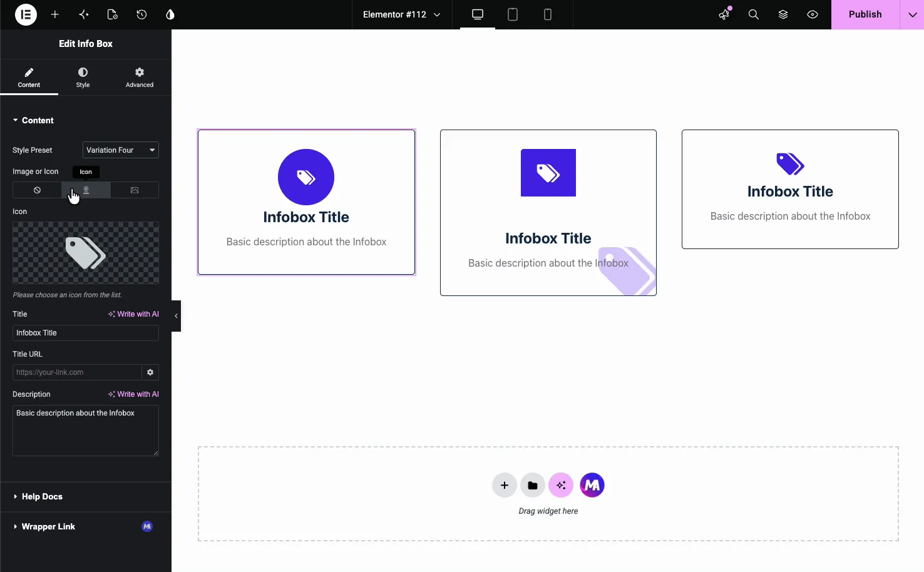The image size is (924, 572).
Task: Open the Elementor logo menu
Action: [x=26, y=14]
